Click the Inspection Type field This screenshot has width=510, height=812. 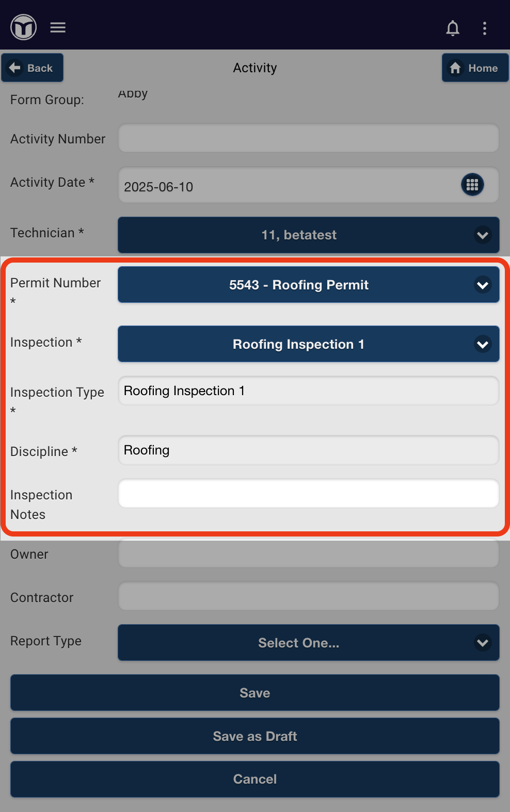(x=309, y=391)
